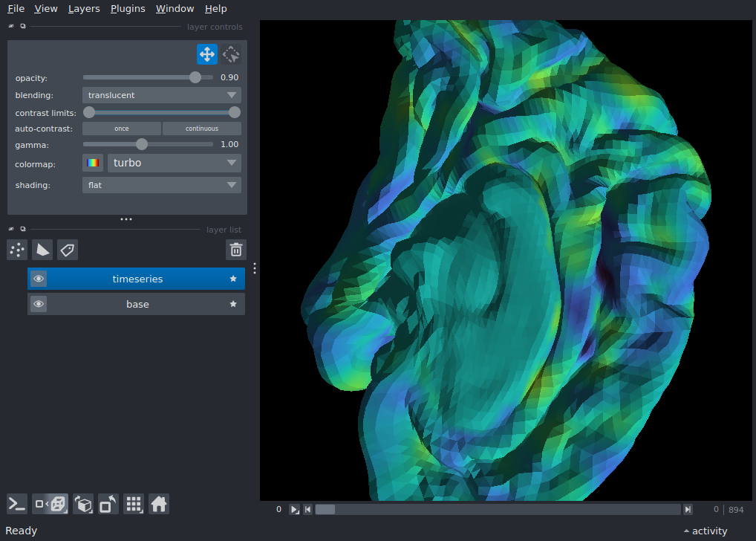This screenshot has height=541, width=756.
Task: Open the blending dropdown
Action: tap(161, 95)
